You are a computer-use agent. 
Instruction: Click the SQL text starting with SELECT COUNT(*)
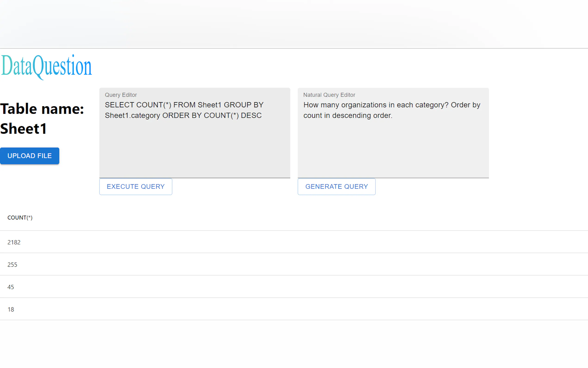pos(184,105)
